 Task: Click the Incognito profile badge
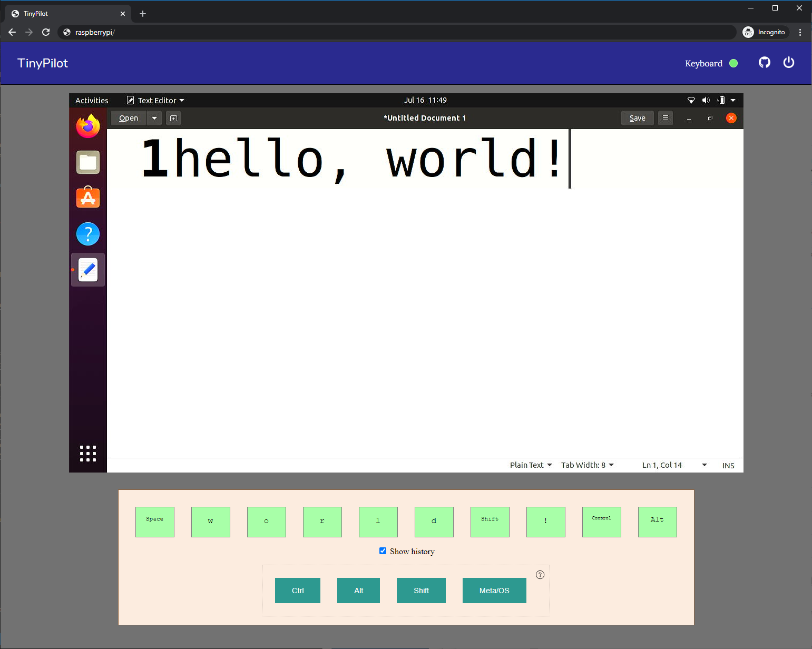click(765, 32)
